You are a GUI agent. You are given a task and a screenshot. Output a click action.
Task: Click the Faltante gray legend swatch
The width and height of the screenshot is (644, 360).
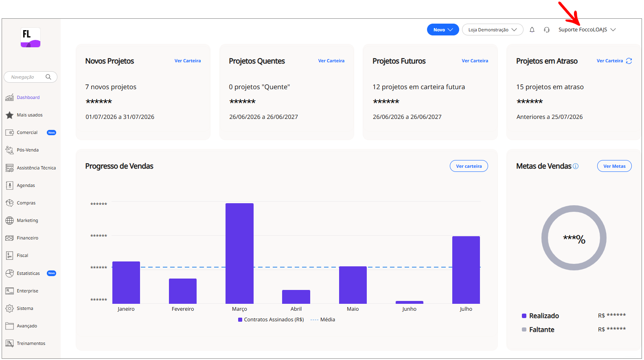[x=524, y=329]
